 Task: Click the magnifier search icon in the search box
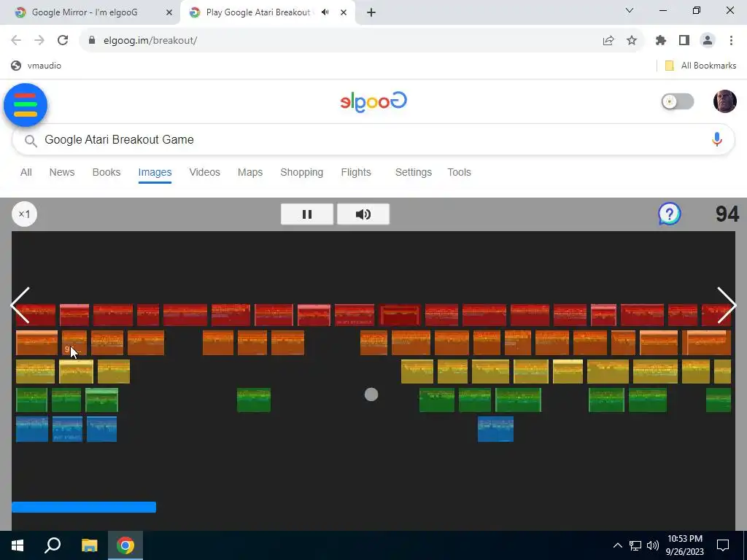31,141
